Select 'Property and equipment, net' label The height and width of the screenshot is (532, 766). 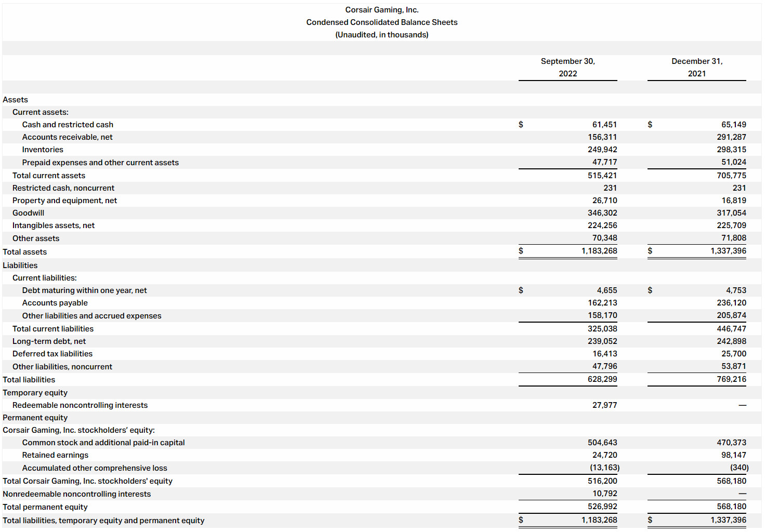click(x=64, y=201)
